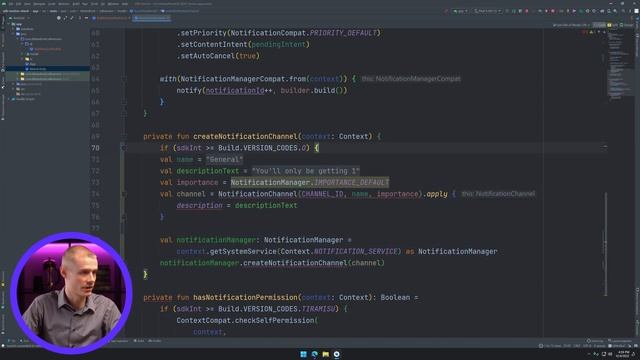Collapse the 'app' module node in tree

click(x=9, y=24)
